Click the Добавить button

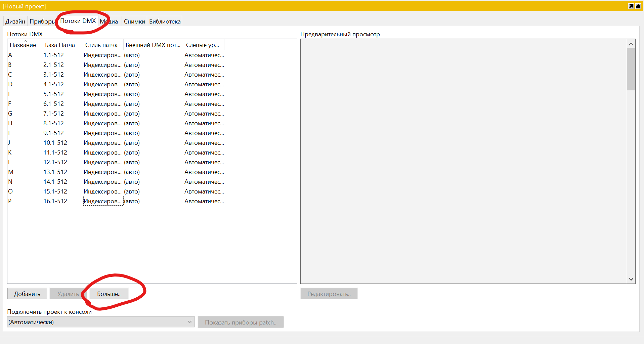pos(27,294)
